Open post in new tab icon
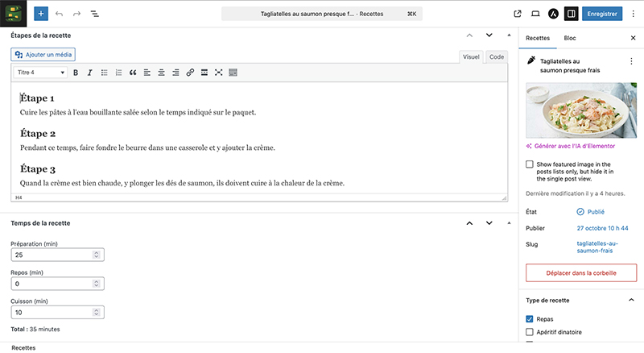Viewport: 644px width, 353px height. pyautogui.click(x=518, y=14)
